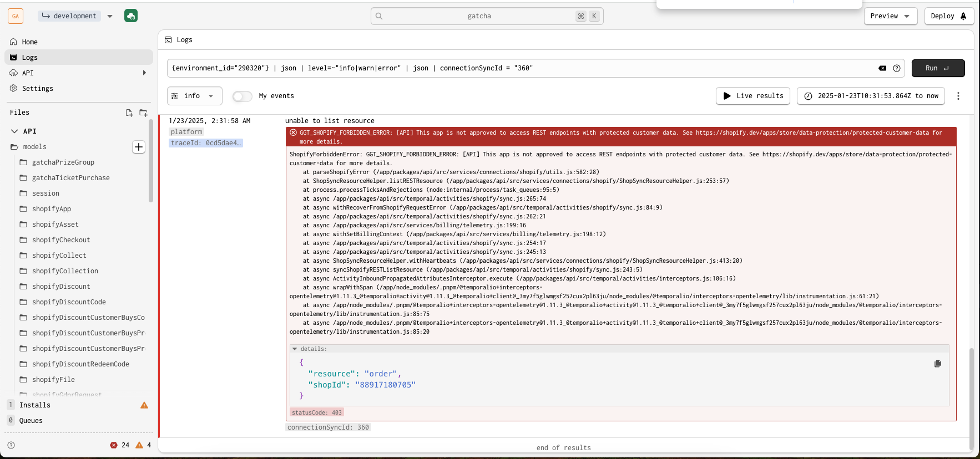
Task: Open the shopifyAsset model folder
Action: click(x=55, y=225)
